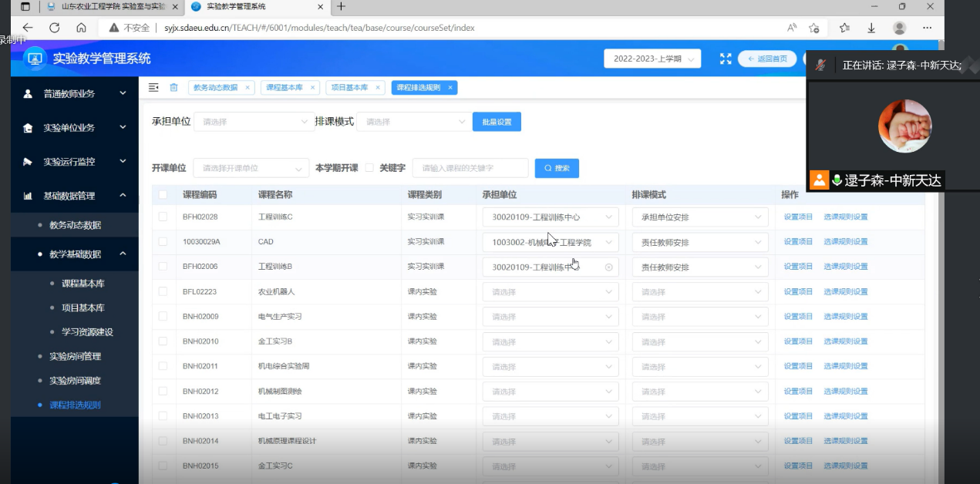980x484 pixels.
Task: Clear the 工程训练B unit selection icon
Action: tap(608, 267)
